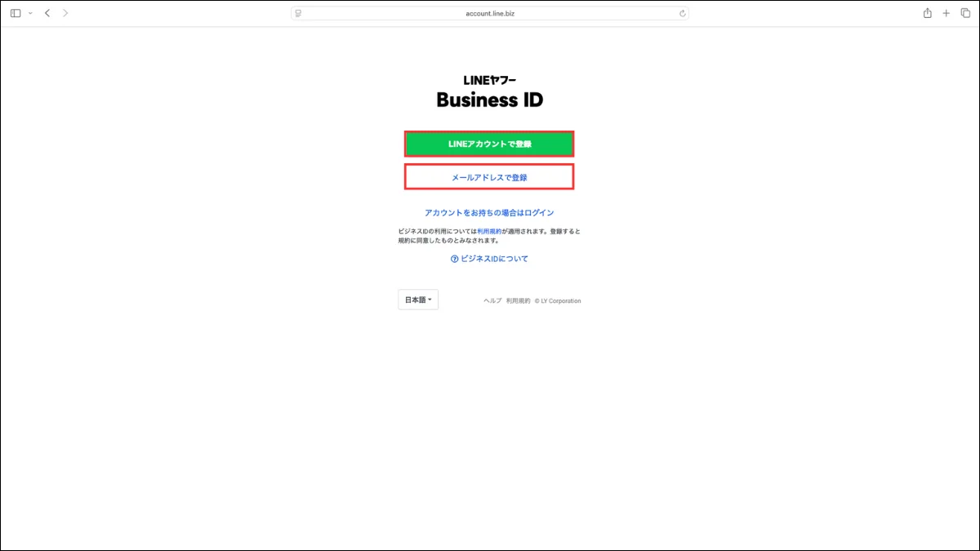
Task: Register with LINEアカウントで登録 button
Action: (x=489, y=144)
